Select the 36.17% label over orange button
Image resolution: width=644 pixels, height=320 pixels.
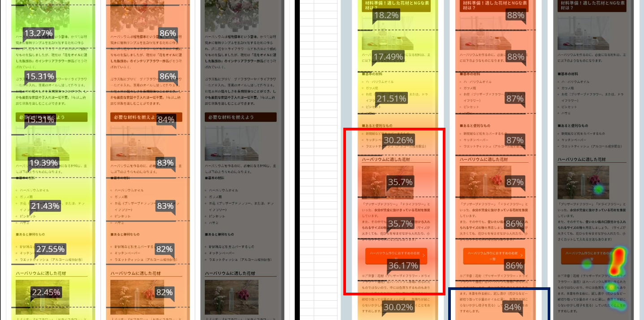403,265
